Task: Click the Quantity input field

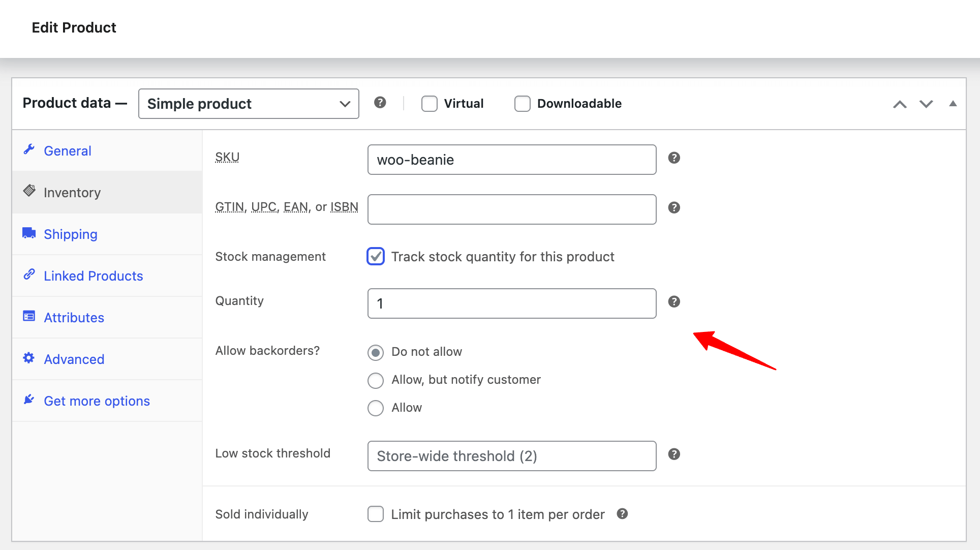Action: coord(512,303)
